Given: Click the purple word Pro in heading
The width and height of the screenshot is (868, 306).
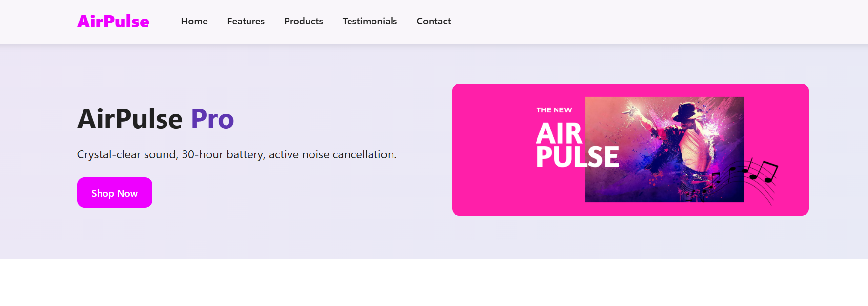Looking at the screenshot, I should (x=212, y=119).
